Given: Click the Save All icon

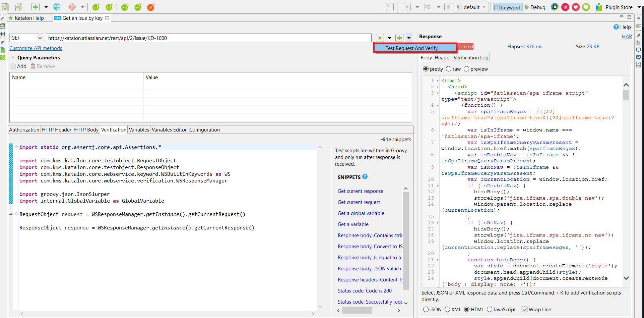Looking at the screenshot, I should [18, 7].
